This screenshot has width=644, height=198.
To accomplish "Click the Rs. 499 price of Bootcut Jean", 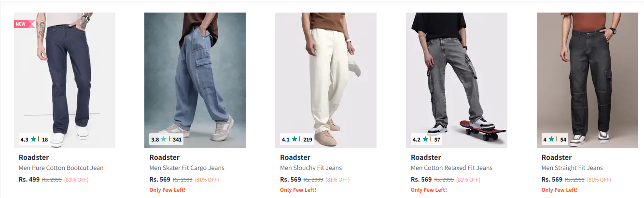I will pos(29,180).
